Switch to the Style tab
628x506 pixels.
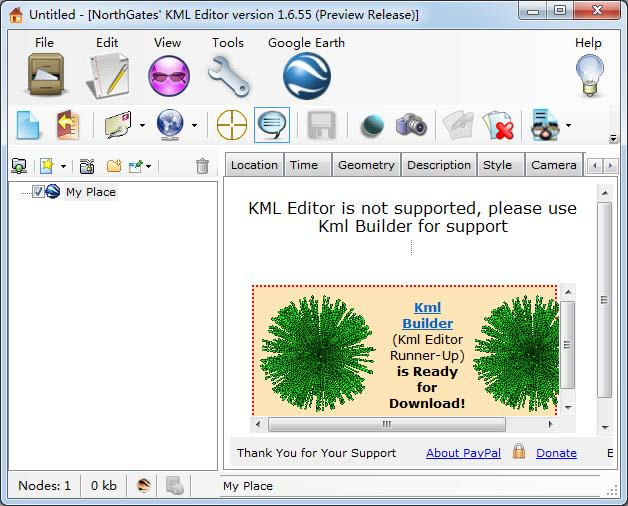(501, 165)
